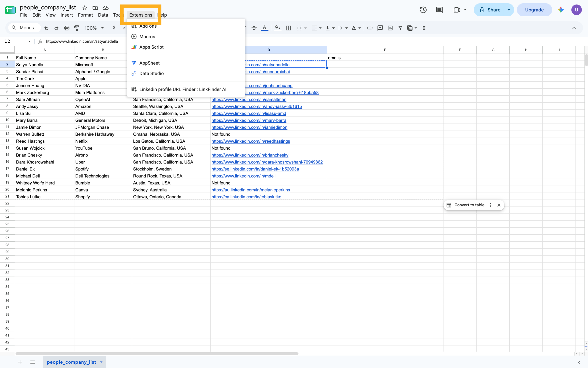Click the Upgrade button
The height and width of the screenshot is (368, 588).
534,10
